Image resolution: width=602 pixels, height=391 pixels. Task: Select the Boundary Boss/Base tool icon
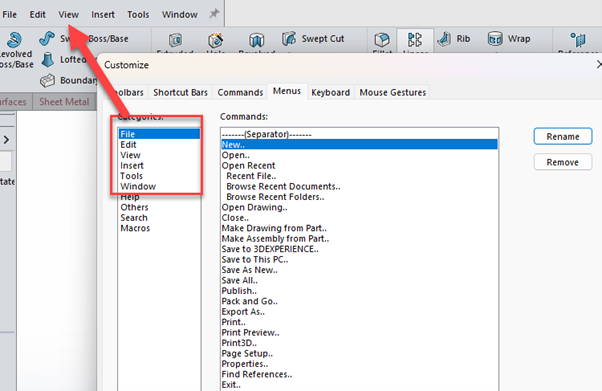48,80
